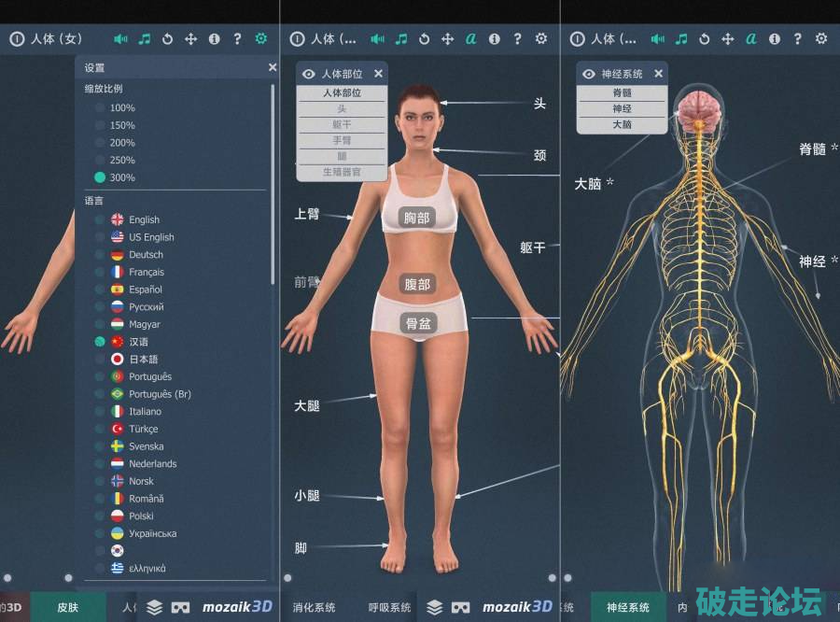
Task: Open settings gear in left panel
Action: 260,39
